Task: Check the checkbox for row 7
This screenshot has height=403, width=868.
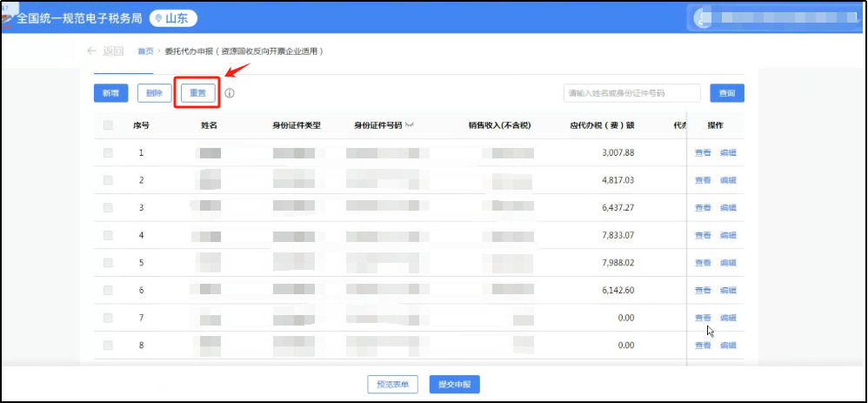Action: click(108, 318)
